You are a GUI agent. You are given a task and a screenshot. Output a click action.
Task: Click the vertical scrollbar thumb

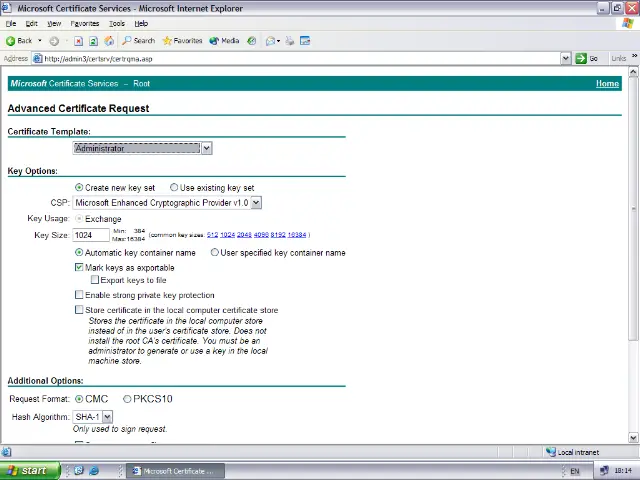(633, 209)
